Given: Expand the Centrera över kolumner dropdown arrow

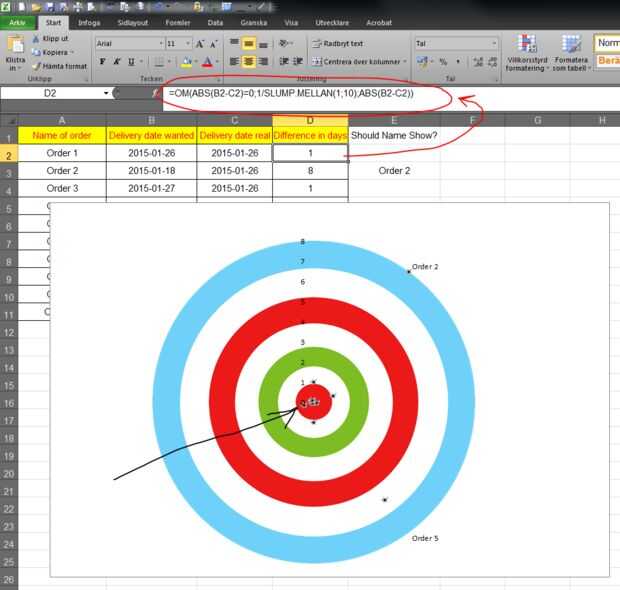Looking at the screenshot, I should click(x=405, y=62).
